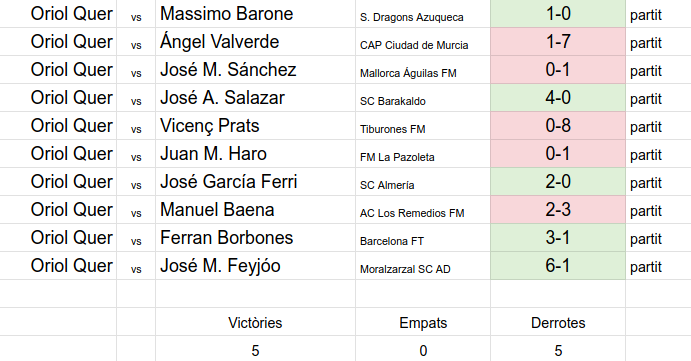Select the Ángel Valverde opponent cell
The image size is (691, 361).
[x=255, y=41]
